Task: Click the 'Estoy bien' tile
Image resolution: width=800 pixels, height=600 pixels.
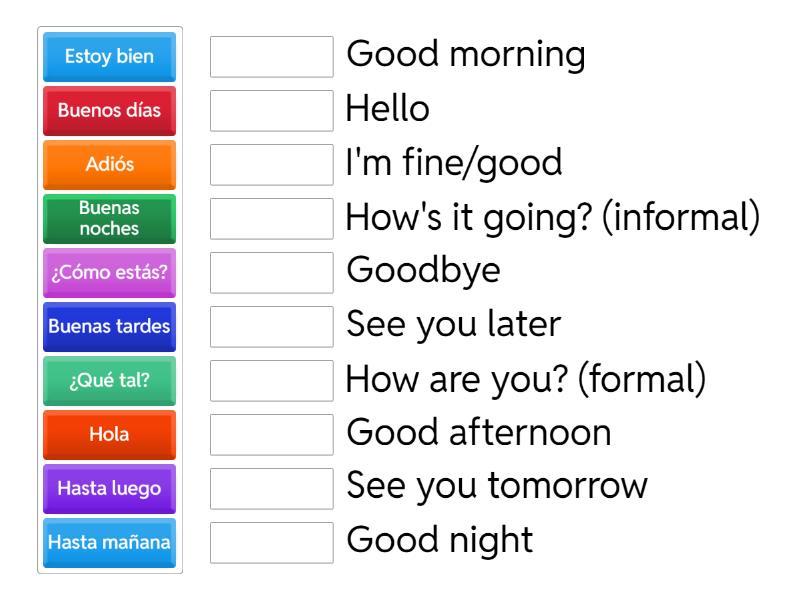Action: [x=110, y=57]
